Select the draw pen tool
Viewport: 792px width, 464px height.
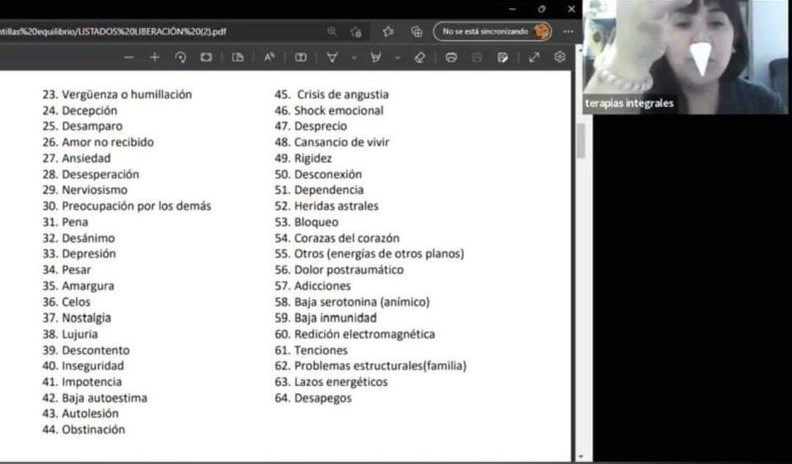[x=332, y=58]
